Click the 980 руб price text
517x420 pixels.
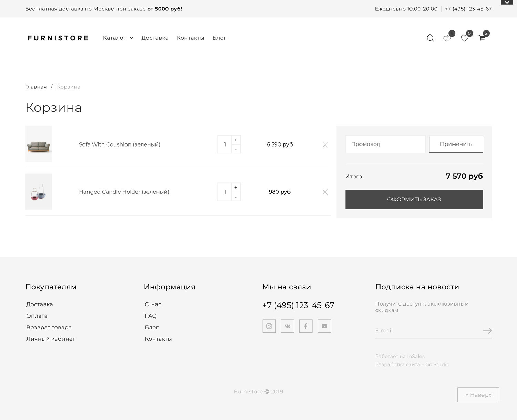click(x=280, y=192)
